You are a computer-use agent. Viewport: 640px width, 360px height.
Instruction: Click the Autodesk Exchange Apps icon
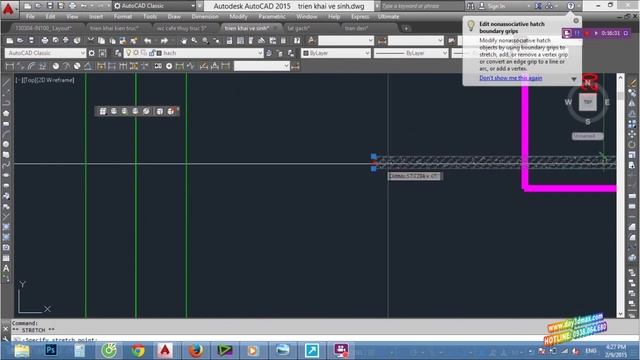coord(538,6)
